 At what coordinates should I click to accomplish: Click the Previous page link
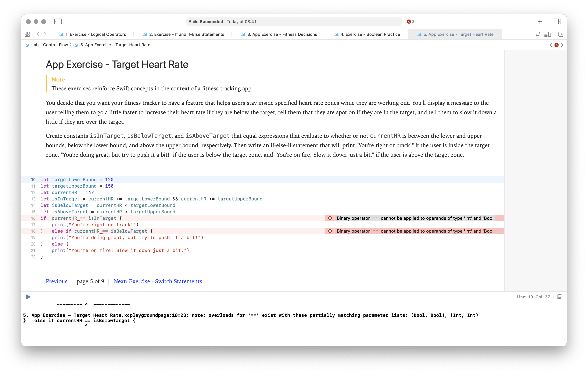[x=56, y=281]
